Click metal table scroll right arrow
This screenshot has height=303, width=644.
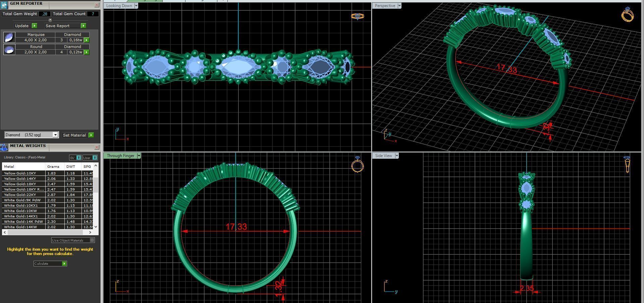90,232
